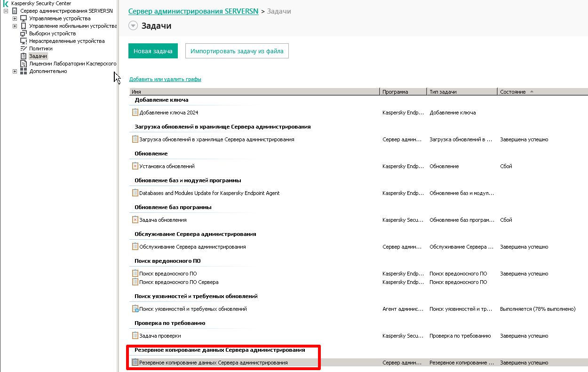
Task: Open the Добавить или удалить графы link
Action: (164, 79)
